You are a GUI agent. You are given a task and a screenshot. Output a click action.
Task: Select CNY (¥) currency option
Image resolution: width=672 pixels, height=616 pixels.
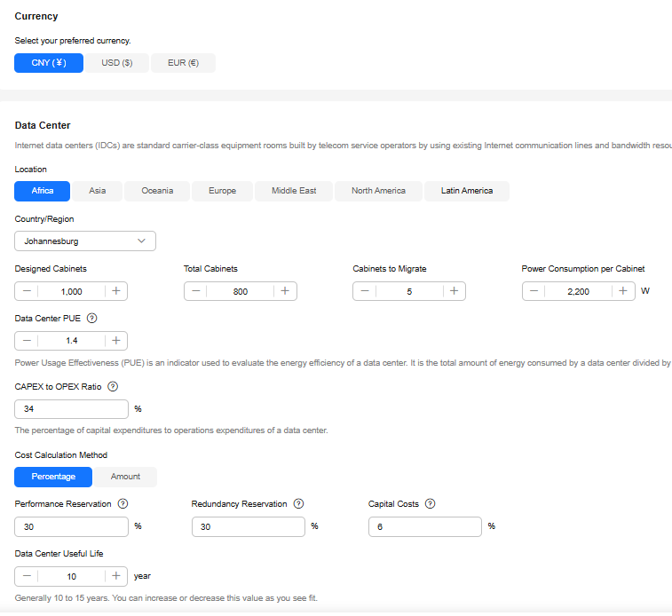(49, 63)
